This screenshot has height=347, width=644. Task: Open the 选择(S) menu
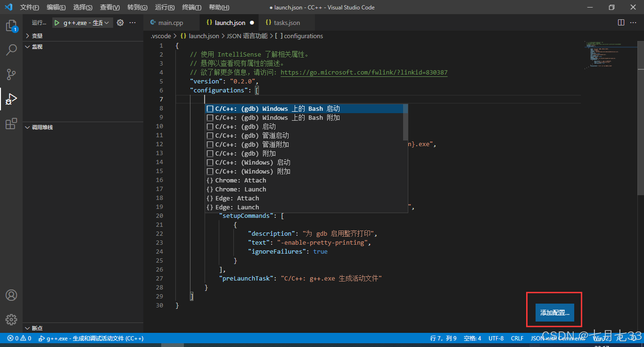click(83, 7)
